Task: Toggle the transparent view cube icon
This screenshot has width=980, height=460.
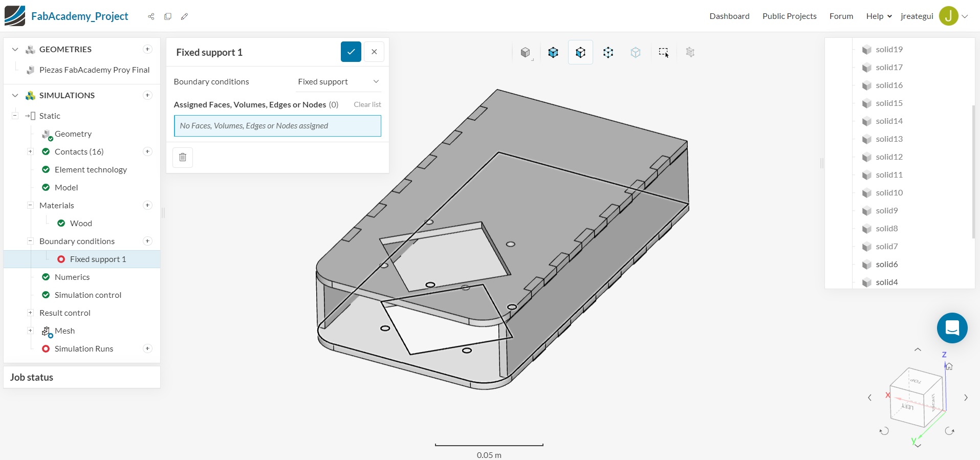Action: coord(636,52)
